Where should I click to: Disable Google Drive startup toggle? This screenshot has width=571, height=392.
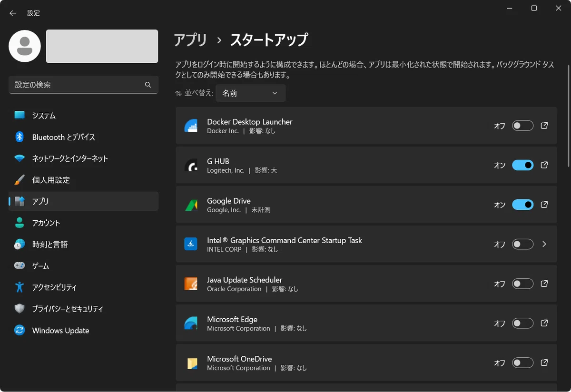tap(522, 205)
